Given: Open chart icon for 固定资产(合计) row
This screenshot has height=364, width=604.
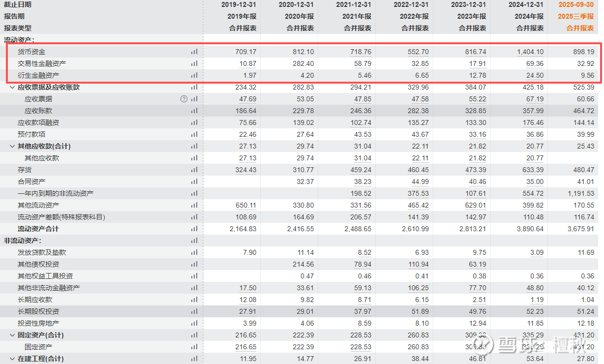Looking at the screenshot, I should [194, 335].
